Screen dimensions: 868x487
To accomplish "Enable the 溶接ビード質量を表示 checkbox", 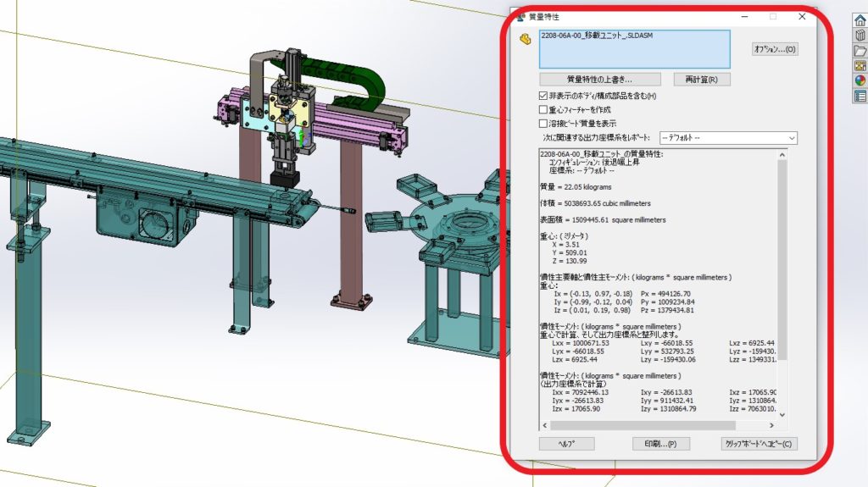I will pyautogui.click(x=543, y=123).
